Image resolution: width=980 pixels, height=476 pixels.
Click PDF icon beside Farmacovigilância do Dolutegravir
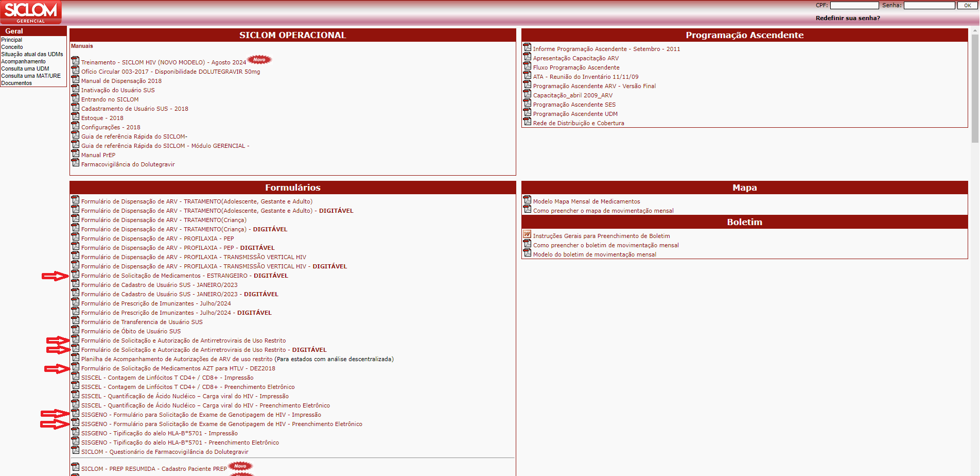[75, 163]
